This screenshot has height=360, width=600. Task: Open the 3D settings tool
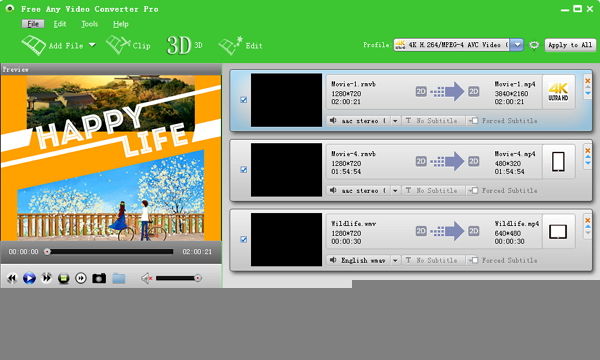tap(179, 46)
